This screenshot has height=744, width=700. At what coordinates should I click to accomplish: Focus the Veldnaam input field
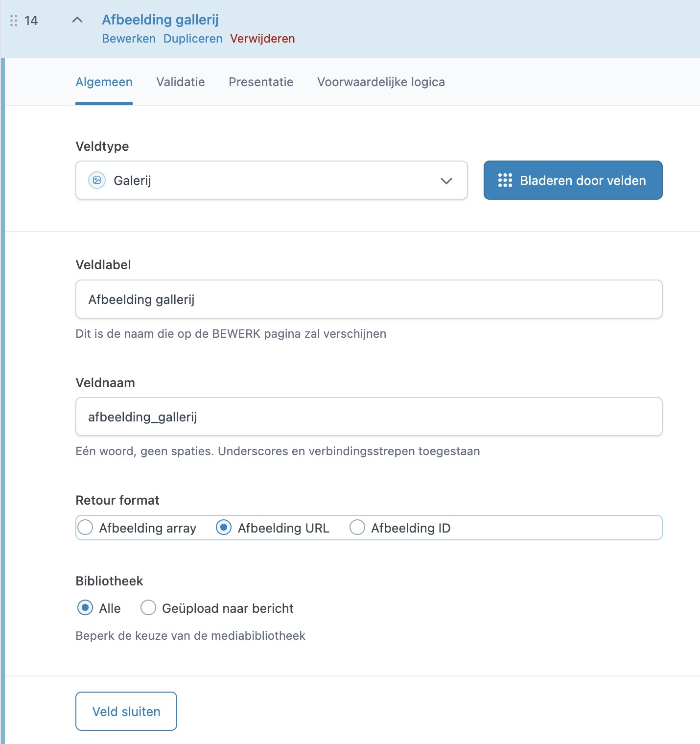pyautogui.click(x=369, y=417)
